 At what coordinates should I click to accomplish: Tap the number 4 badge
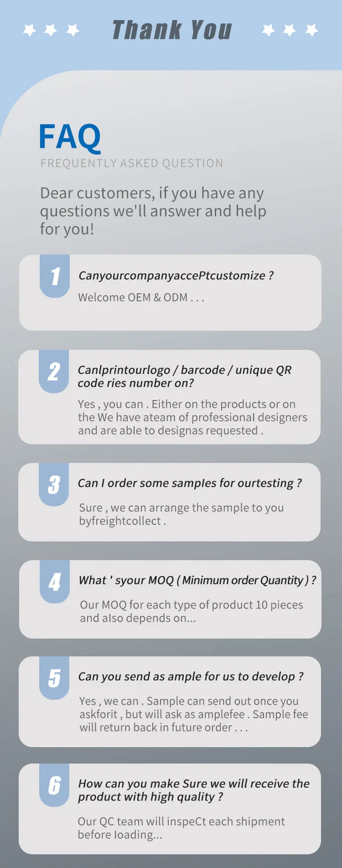click(x=55, y=582)
